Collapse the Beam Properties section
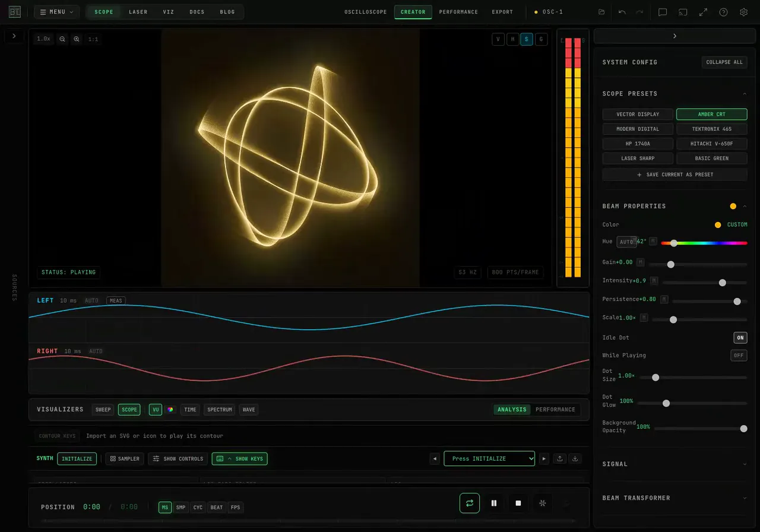The image size is (760, 532). click(745, 206)
